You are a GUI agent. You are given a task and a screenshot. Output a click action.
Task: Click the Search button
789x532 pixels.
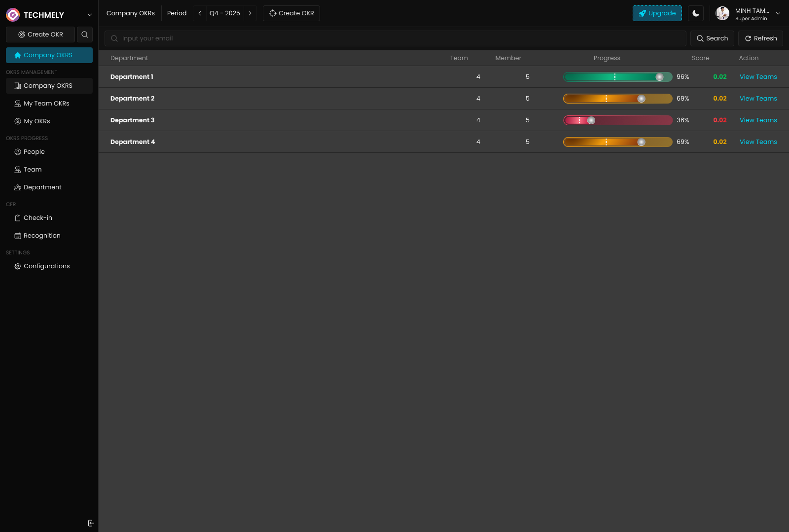coord(712,38)
